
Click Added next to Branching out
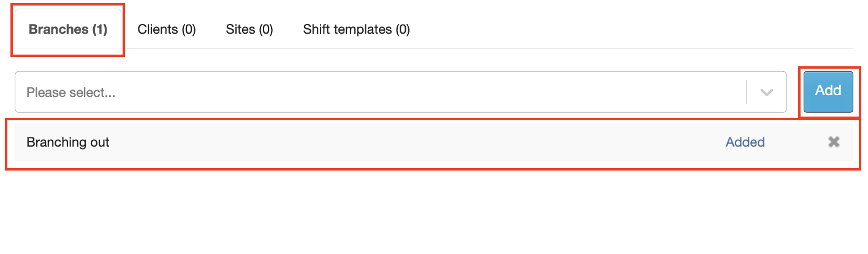[x=745, y=142]
